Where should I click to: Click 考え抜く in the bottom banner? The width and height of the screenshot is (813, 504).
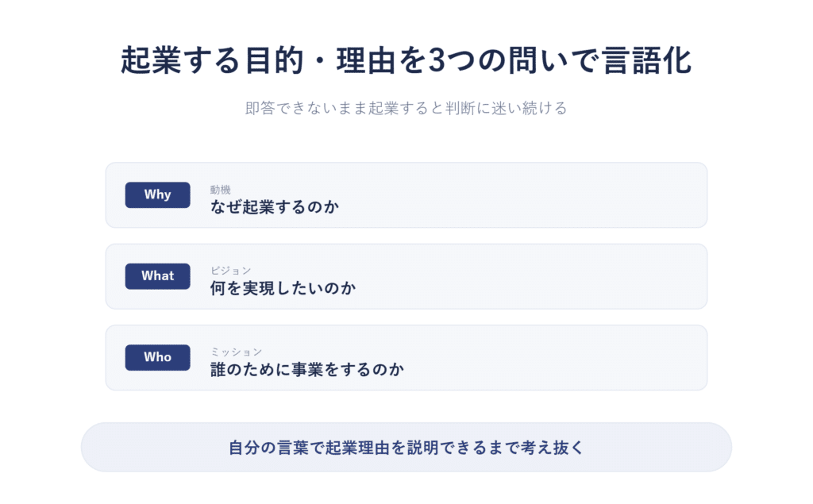(x=553, y=448)
